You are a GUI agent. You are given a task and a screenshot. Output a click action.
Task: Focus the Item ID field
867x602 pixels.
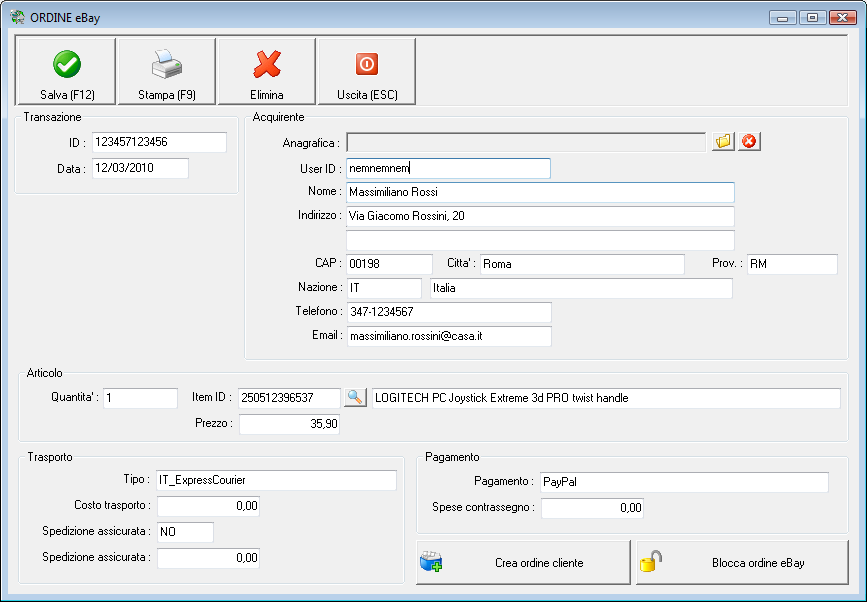coord(289,398)
